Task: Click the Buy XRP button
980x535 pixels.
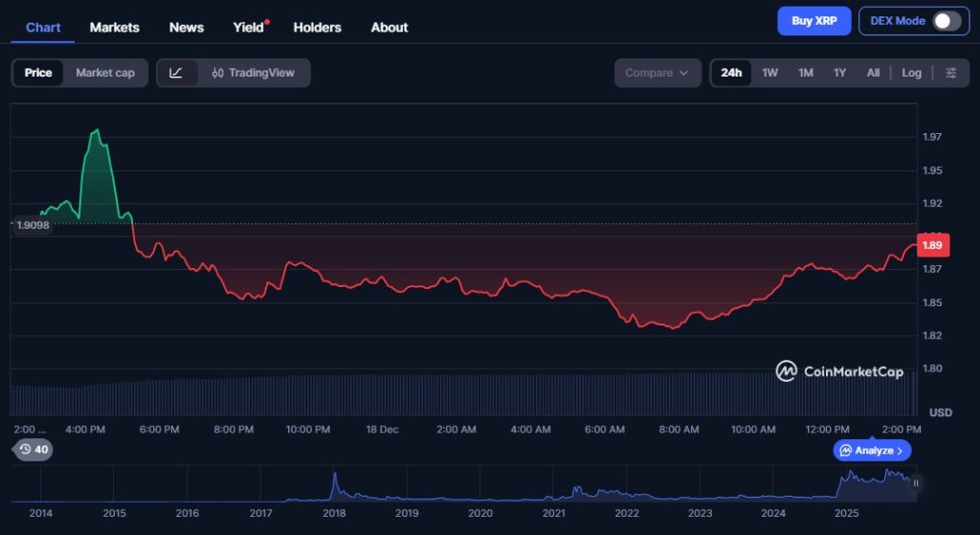Action: point(813,21)
